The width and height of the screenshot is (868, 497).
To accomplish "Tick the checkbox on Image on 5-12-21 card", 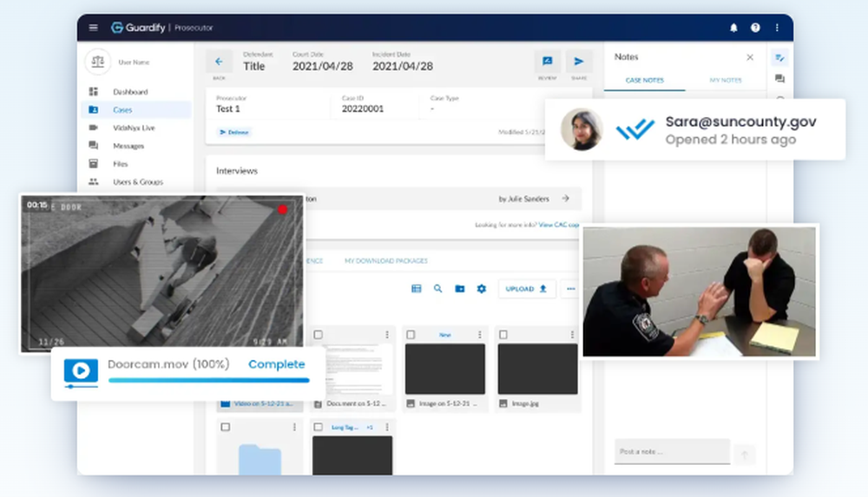I will pyautogui.click(x=411, y=335).
